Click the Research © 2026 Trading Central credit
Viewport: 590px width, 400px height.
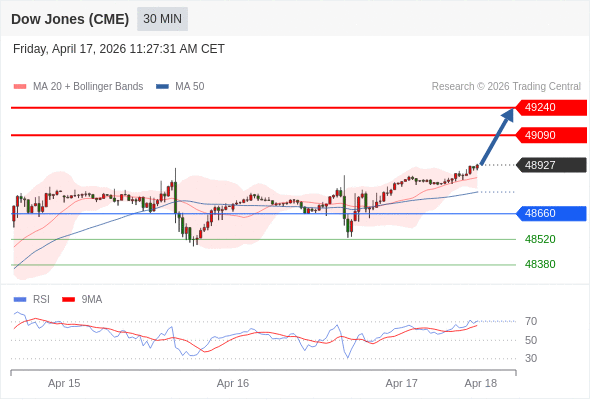[x=506, y=87]
